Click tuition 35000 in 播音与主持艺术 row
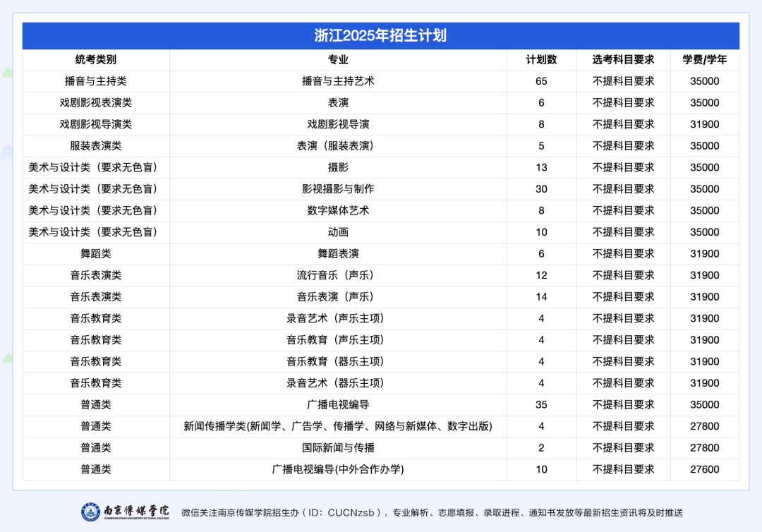The height and width of the screenshot is (532, 762). [x=705, y=81]
